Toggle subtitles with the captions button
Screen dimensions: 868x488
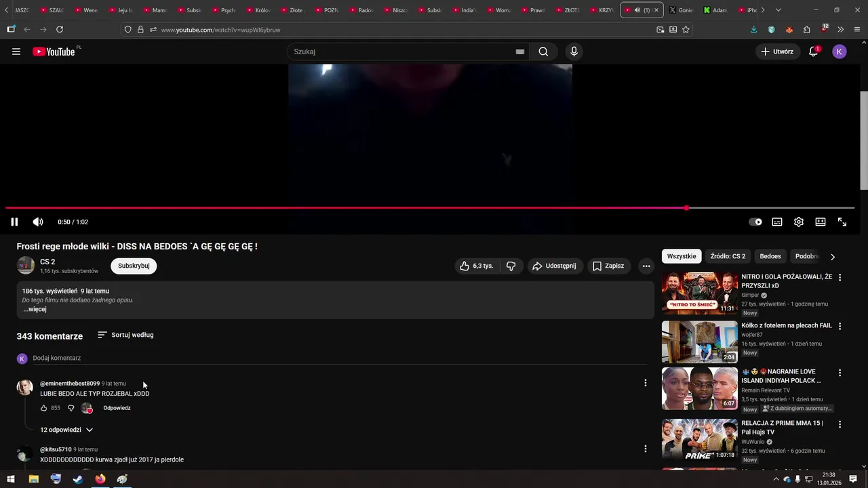(777, 222)
